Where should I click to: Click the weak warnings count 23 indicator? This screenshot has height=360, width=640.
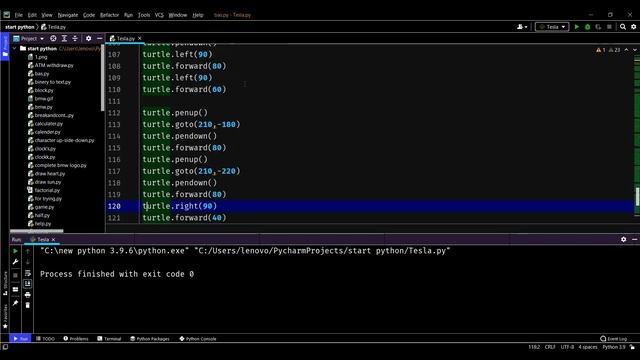614,50
